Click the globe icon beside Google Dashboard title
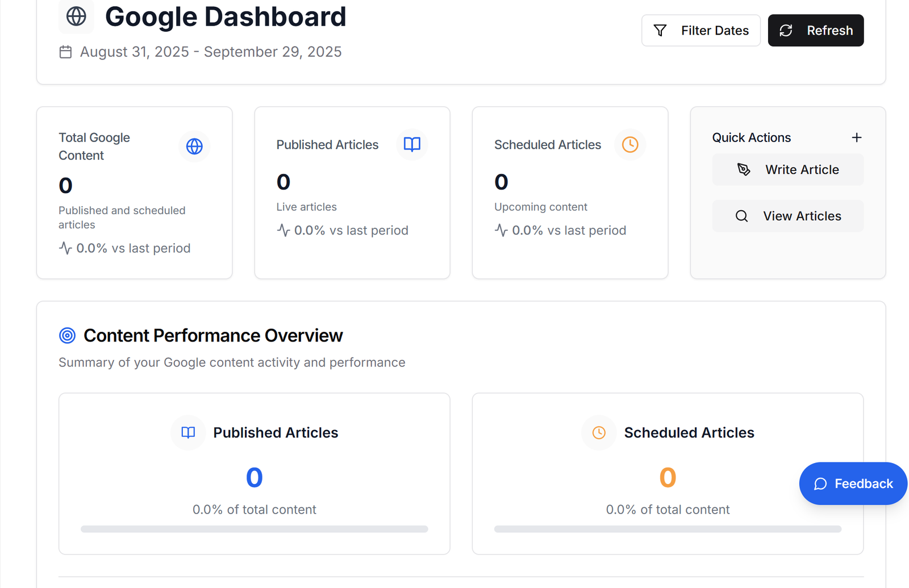This screenshot has height=588, width=909. coord(76,16)
